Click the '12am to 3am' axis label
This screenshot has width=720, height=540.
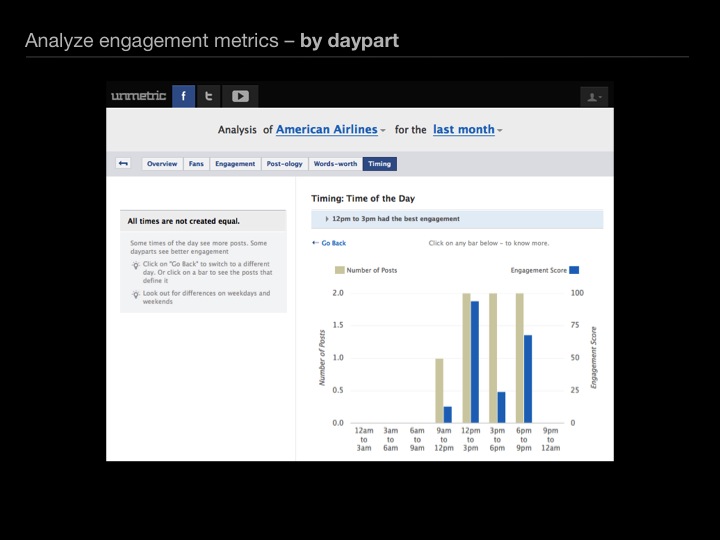coord(364,439)
